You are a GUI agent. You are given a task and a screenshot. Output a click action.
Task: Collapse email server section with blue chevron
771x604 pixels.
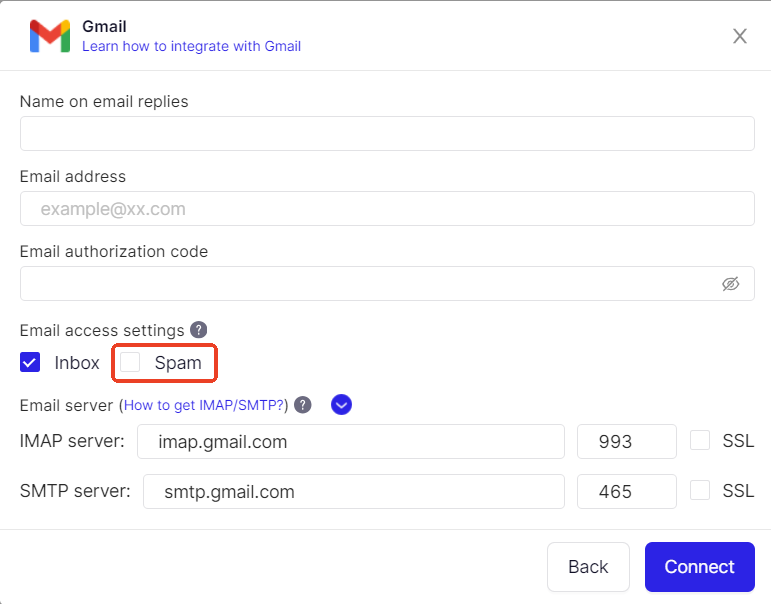pyautogui.click(x=341, y=405)
